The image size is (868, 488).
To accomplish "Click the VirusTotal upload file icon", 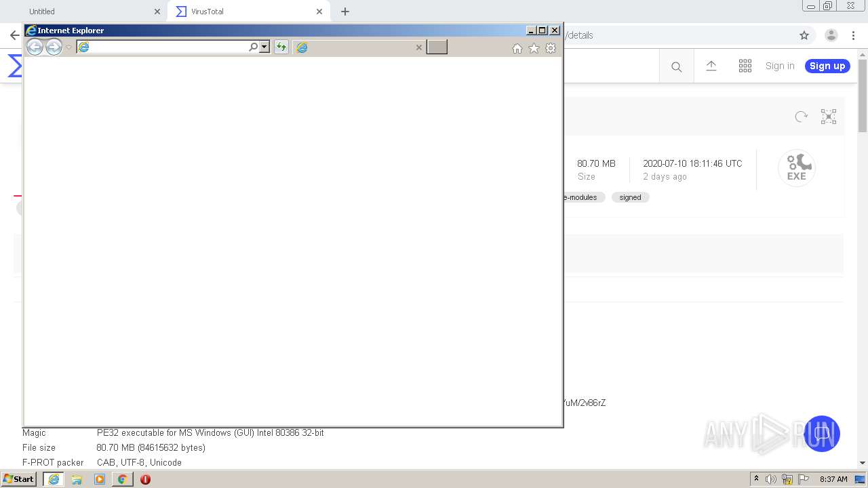I will (x=711, y=66).
